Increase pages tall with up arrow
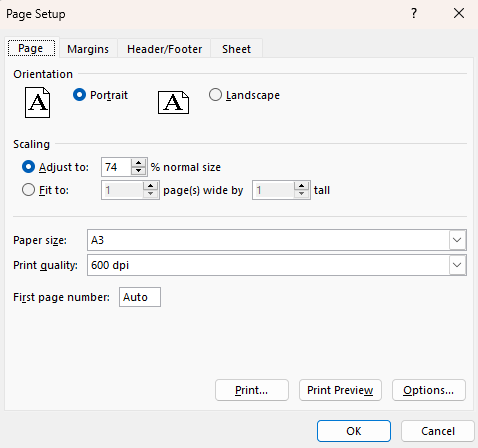The image size is (478, 448). [302, 186]
